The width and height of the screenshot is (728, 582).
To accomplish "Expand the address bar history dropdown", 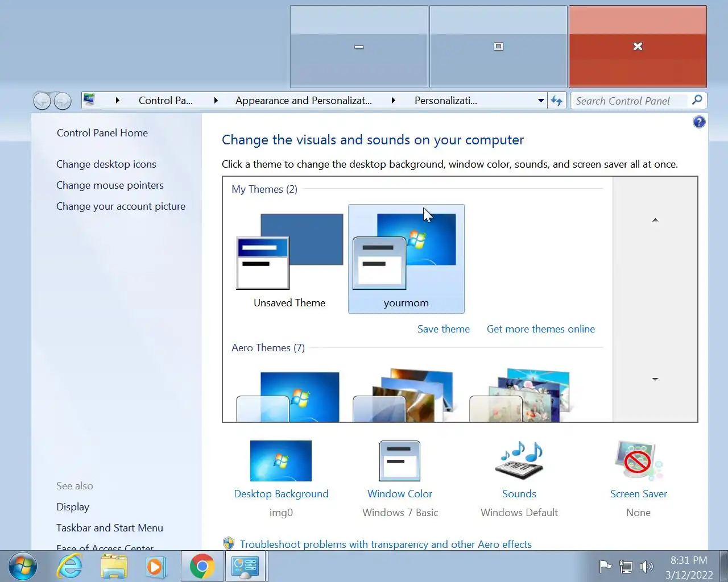I will (x=541, y=101).
